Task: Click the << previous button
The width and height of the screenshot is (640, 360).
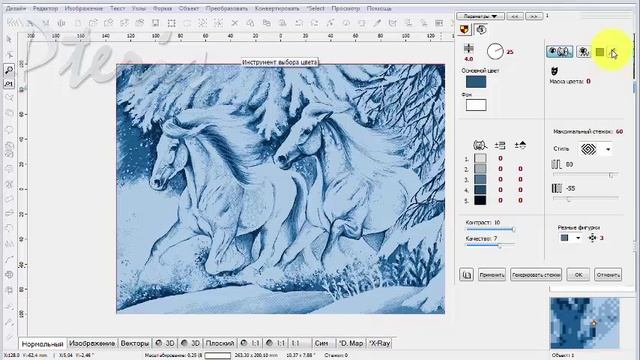Action: [x=515, y=16]
